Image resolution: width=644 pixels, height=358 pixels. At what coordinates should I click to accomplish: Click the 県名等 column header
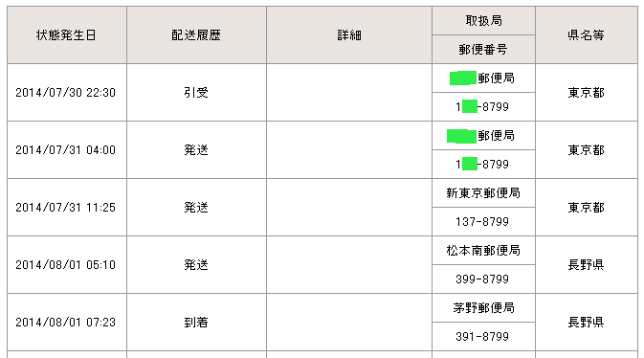(x=587, y=34)
